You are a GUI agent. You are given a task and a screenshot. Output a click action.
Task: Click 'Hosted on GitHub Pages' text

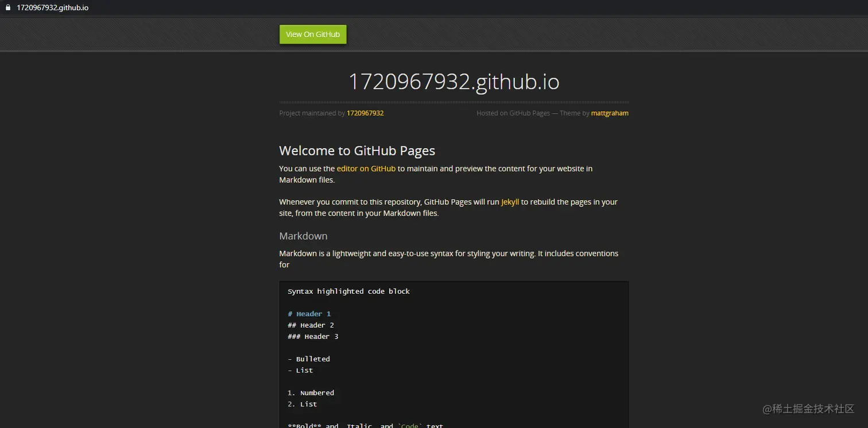(513, 113)
